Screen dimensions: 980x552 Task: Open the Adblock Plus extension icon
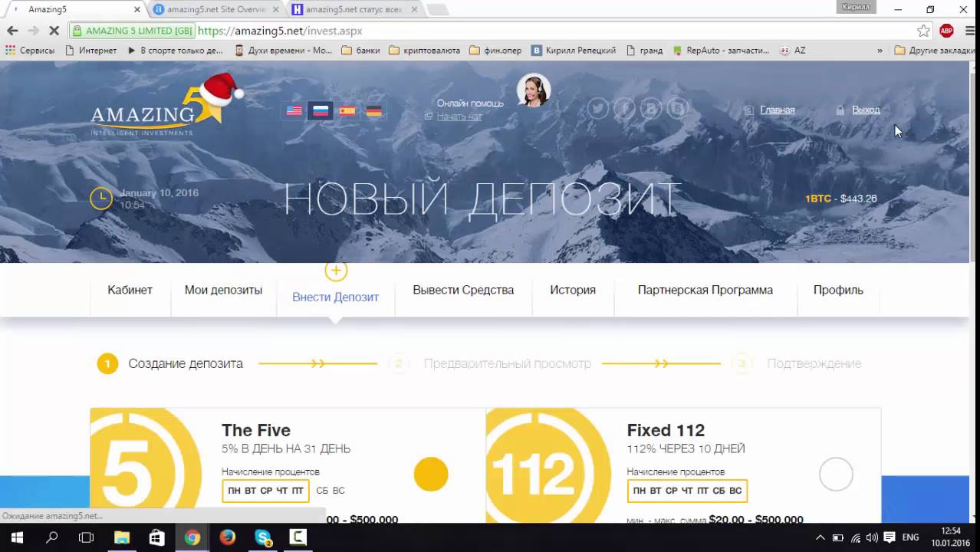tap(946, 31)
